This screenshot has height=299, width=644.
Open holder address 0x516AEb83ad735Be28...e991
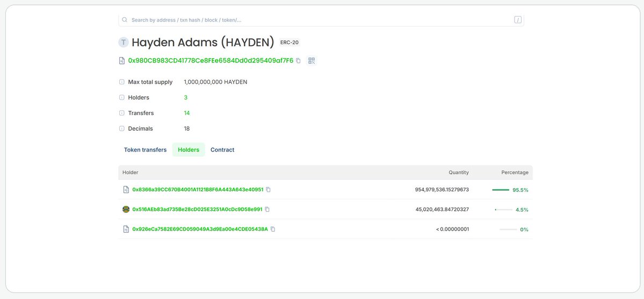[197, 209]
